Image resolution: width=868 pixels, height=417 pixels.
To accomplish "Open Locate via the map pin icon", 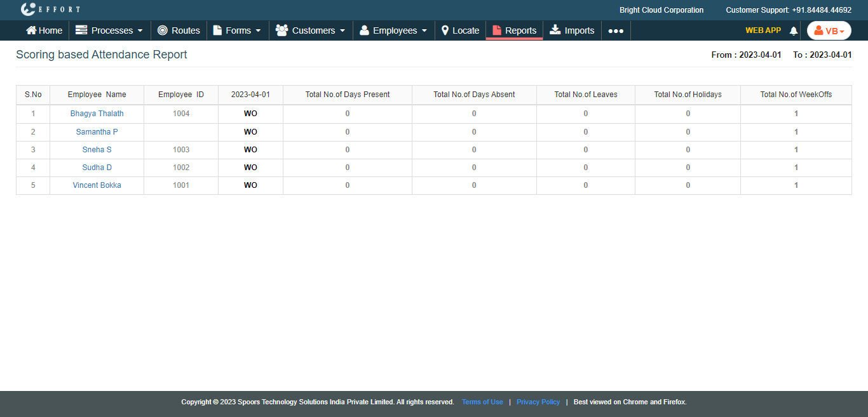I will [445, 30].
